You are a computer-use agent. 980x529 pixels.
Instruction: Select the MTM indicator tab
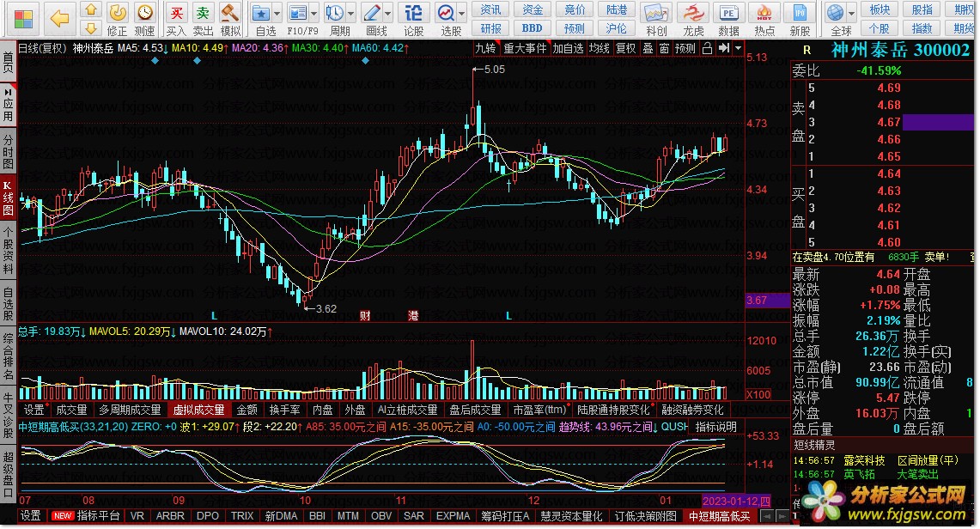coord(348,516)
